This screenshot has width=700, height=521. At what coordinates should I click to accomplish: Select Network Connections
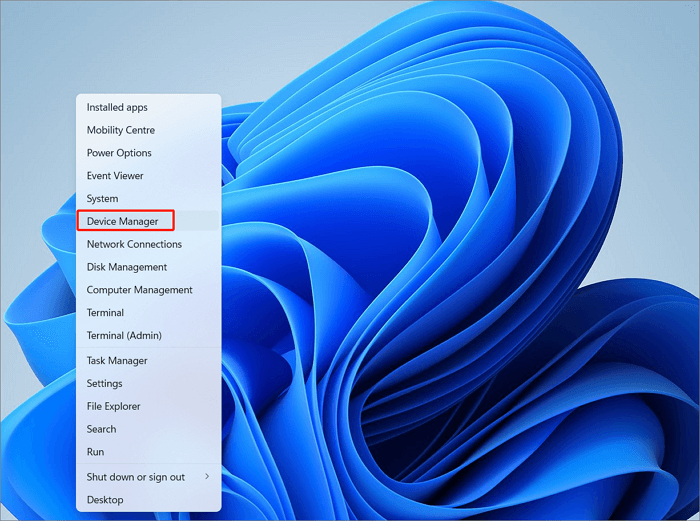(x=134, y=244)
